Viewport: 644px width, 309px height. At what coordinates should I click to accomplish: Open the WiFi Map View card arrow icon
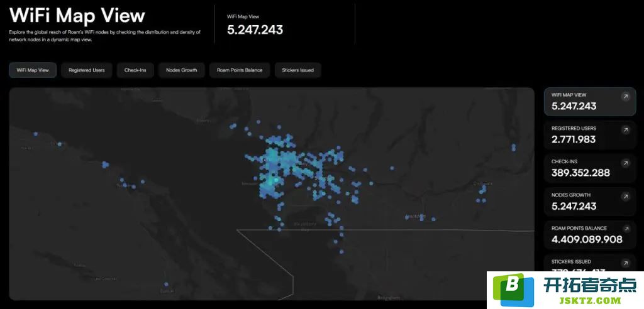click(625, 97)
